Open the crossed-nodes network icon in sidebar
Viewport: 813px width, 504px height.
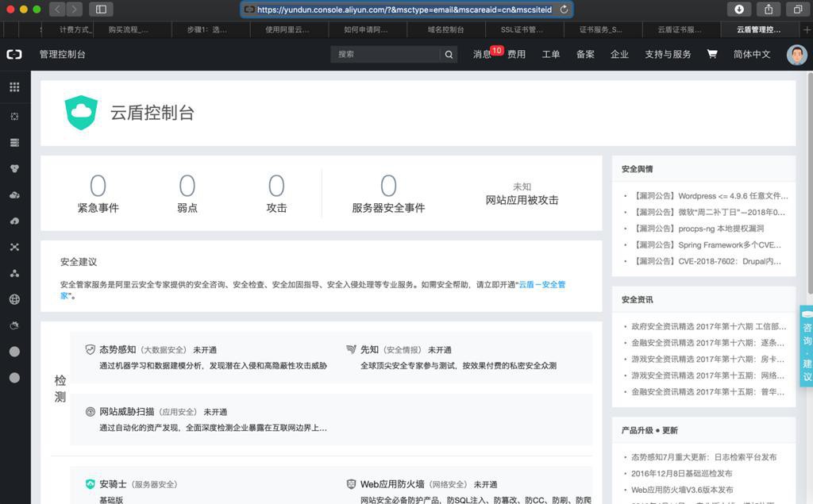(x=14, y=247)
